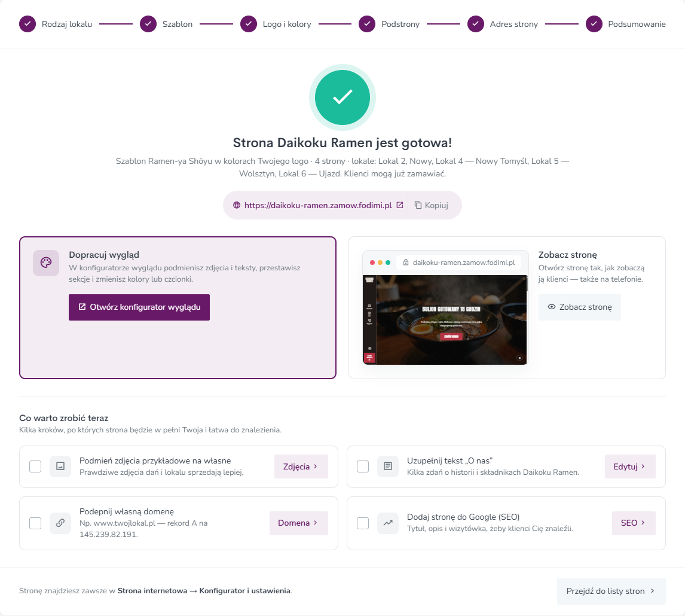Click the image icon for Podmień zdjęcia
685x616 pixels.
click(x=60, y=466)
